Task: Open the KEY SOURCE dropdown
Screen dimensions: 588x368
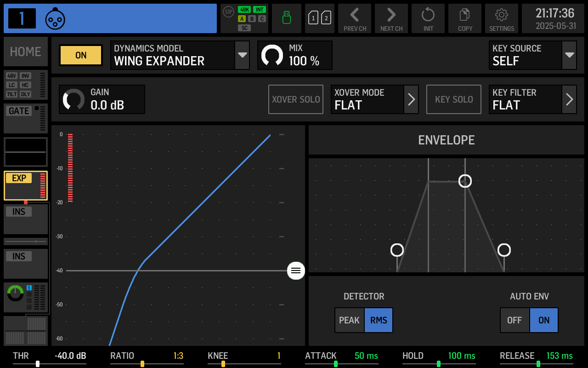Action: 569,55
